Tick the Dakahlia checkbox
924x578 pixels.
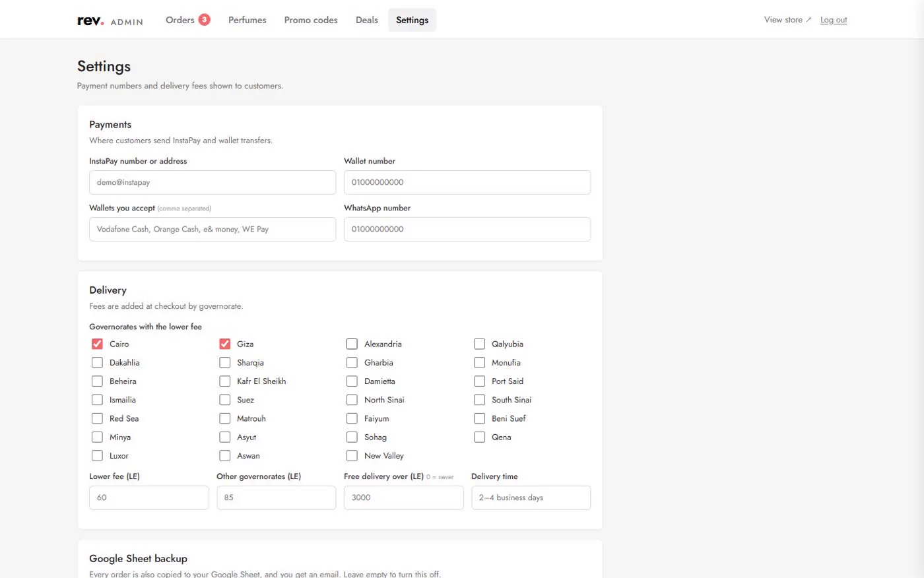click(x=97, y=362)
